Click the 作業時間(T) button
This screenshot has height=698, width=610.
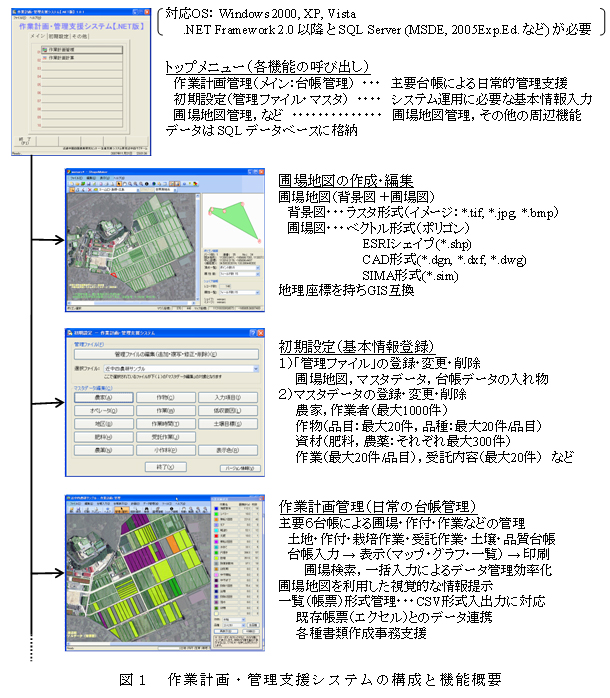[x=166, y=424]
